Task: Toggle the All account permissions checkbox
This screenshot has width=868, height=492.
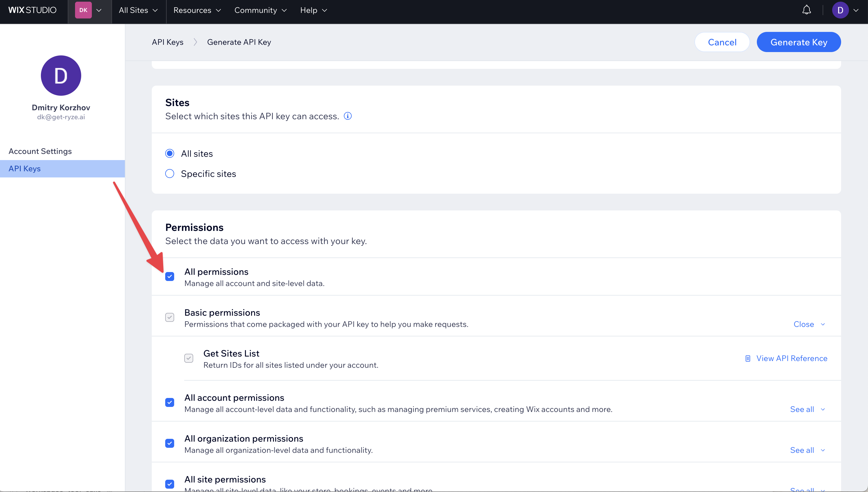Action: [170, 402]
